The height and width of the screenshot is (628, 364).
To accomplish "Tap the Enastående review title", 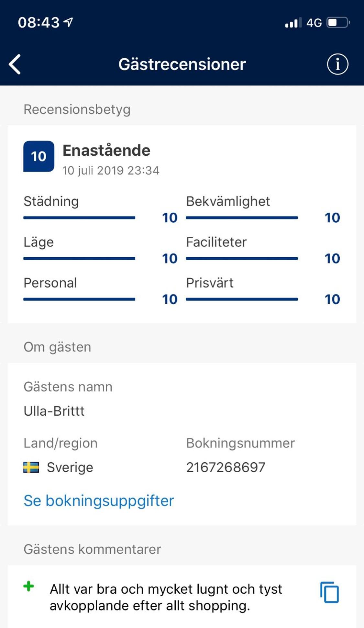I will coord(106,151).
